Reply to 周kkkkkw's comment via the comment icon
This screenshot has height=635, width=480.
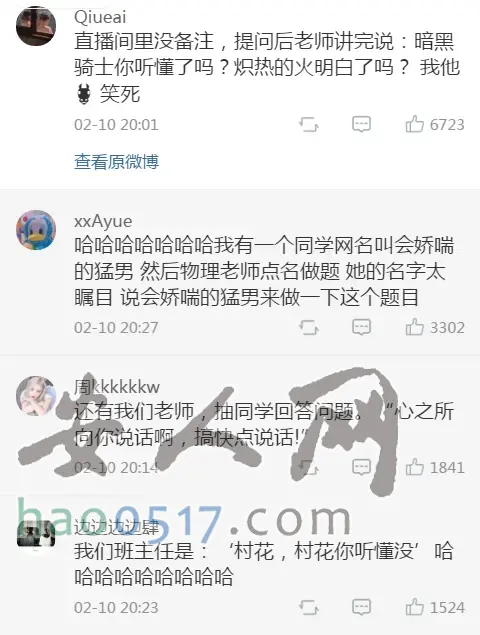(x=361, y=467)
